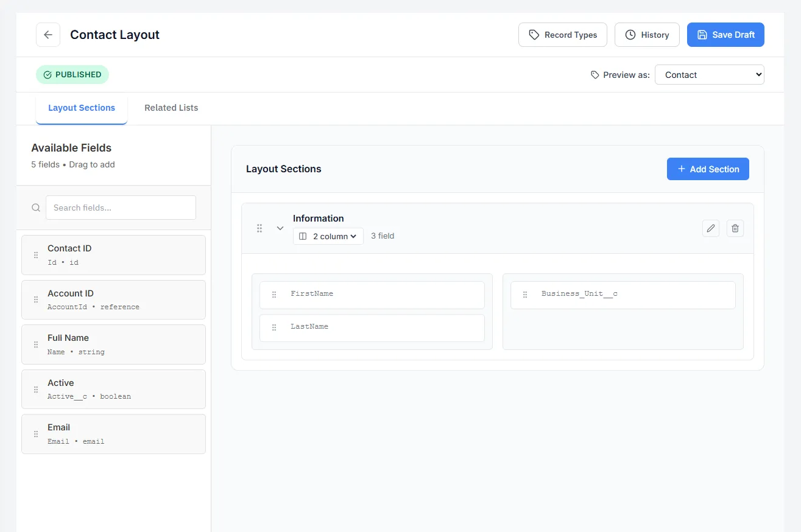Add a new section
Screen dimensions: 801x532
(x=708, y=169)
